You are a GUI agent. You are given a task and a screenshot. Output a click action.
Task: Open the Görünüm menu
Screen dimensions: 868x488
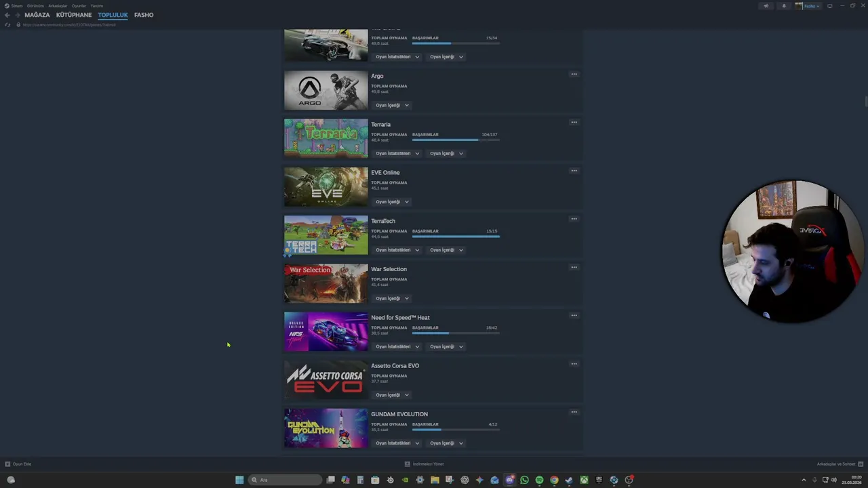[x=35, y=5]
